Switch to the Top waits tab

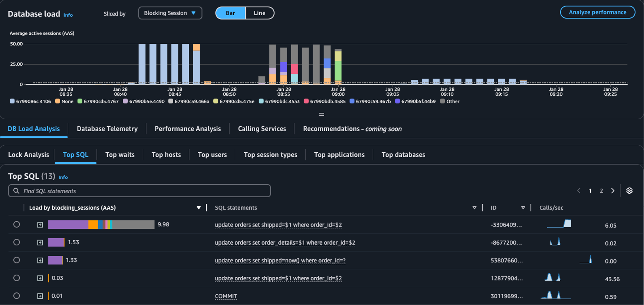[x=120, y=155]
